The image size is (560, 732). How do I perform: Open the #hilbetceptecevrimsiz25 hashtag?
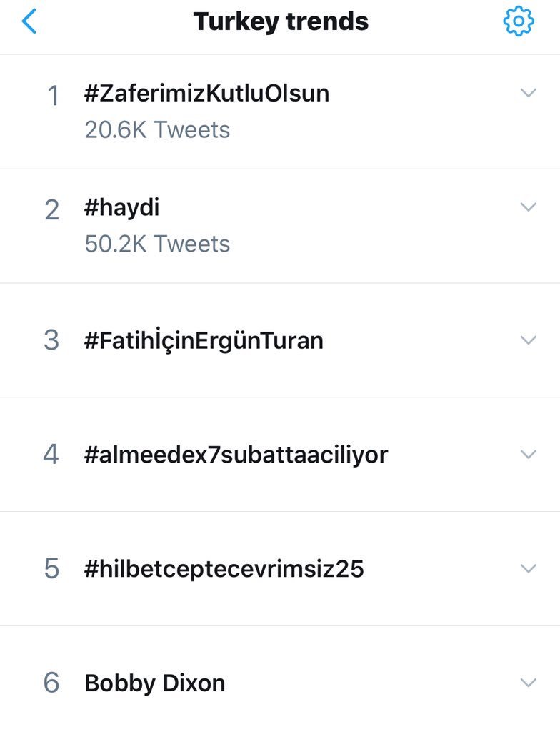(x=224, y=569)
